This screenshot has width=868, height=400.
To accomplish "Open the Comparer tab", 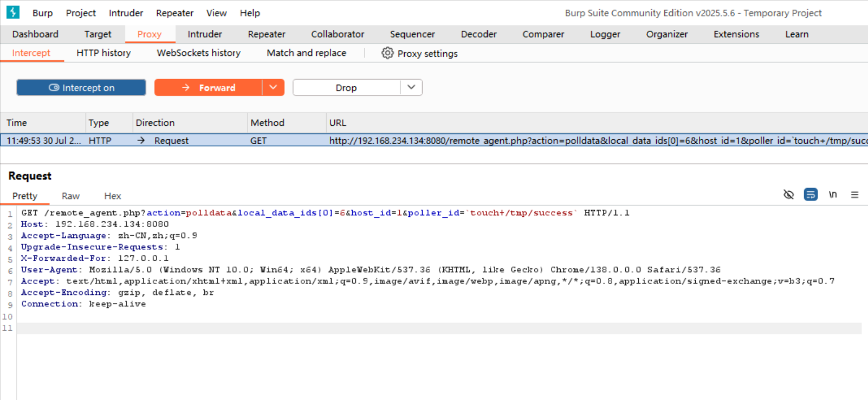I will click(543, 34).
